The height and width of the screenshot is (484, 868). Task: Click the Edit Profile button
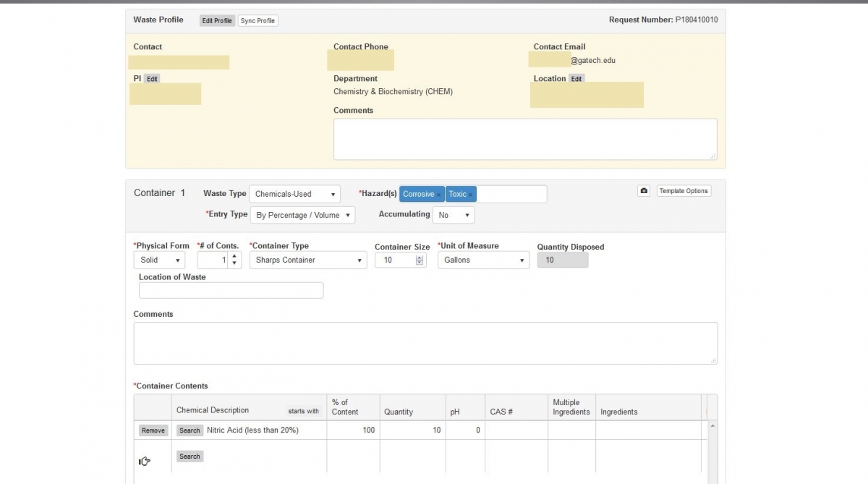point(217,21)
